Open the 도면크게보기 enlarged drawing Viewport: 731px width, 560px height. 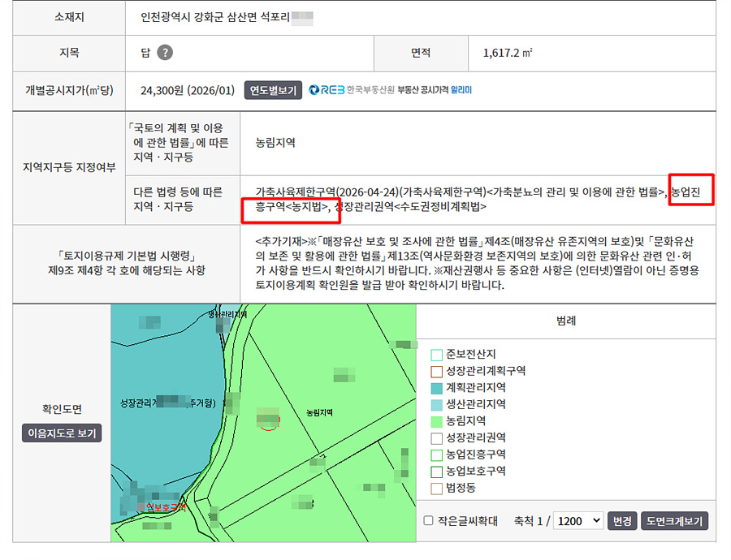674,521
